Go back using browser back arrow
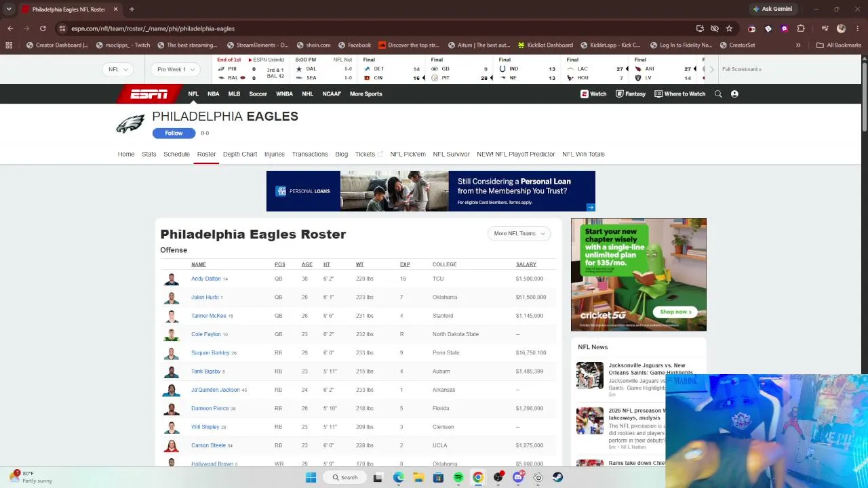Viewport: 868px width, 488px height. (x=10, y=28)
